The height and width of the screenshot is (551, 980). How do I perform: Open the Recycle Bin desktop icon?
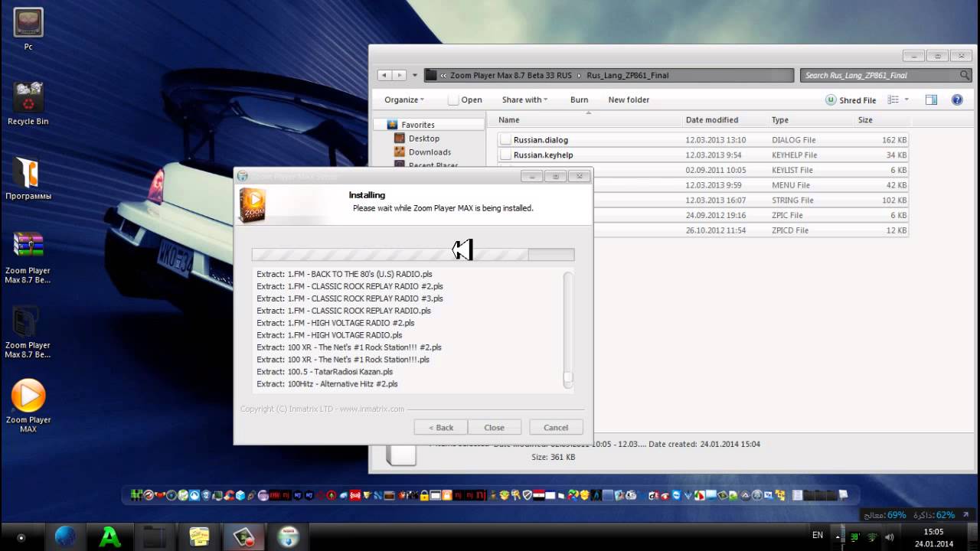[28, 103]
